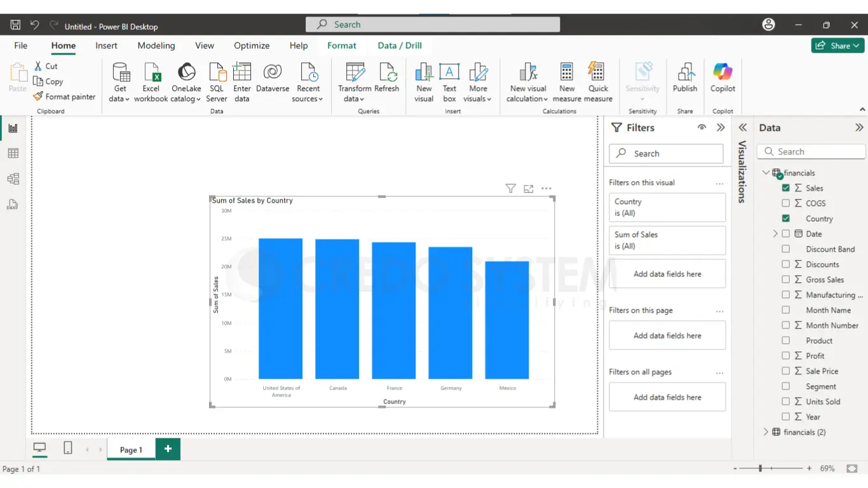The height and width of the screenshot is (488, 868).
Task: Click the Copy button
Action: [x=48, y=81]
